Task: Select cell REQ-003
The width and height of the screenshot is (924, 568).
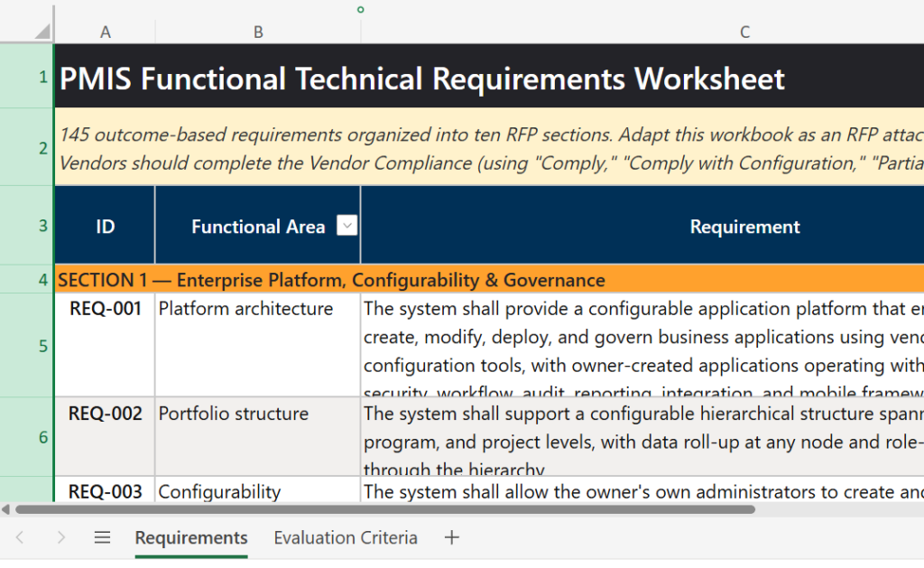Action: (x=105, y=489)
